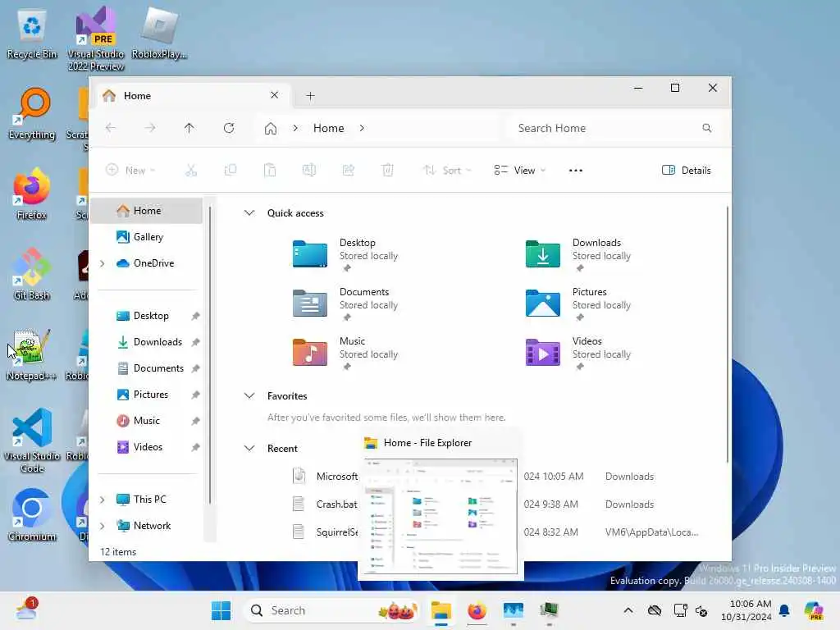Select Home in the navigation pane
The image size is (840, 630).
147,211
